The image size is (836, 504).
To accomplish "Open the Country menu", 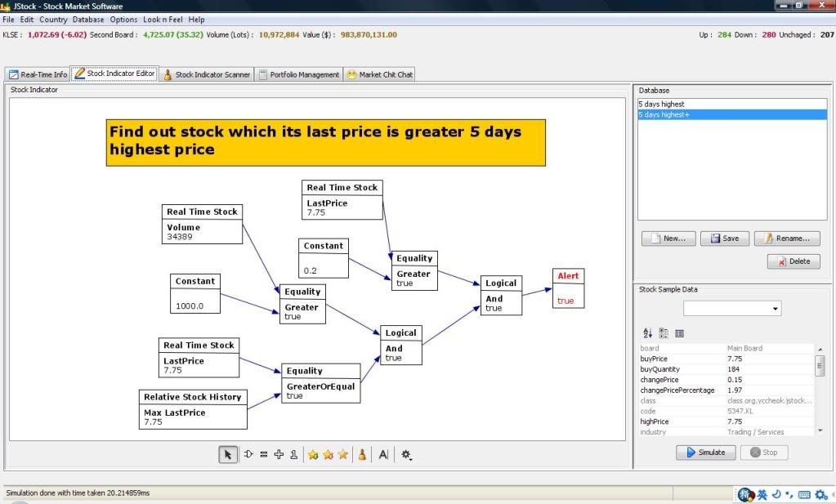I will pos(53,20).
